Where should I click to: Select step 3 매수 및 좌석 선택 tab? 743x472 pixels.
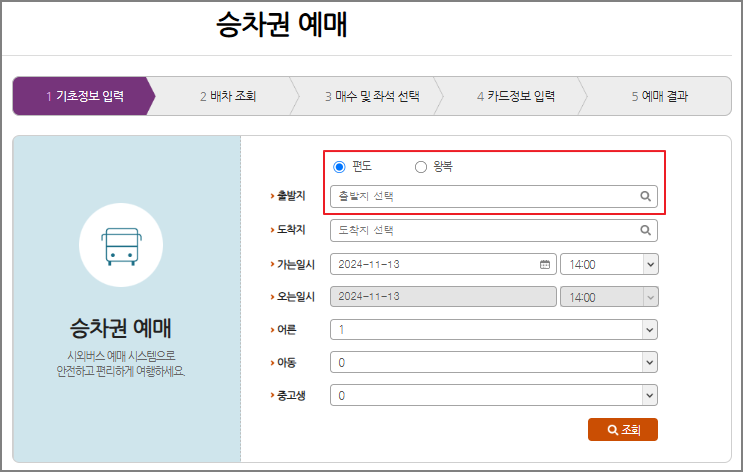click(x=372, y=96)
